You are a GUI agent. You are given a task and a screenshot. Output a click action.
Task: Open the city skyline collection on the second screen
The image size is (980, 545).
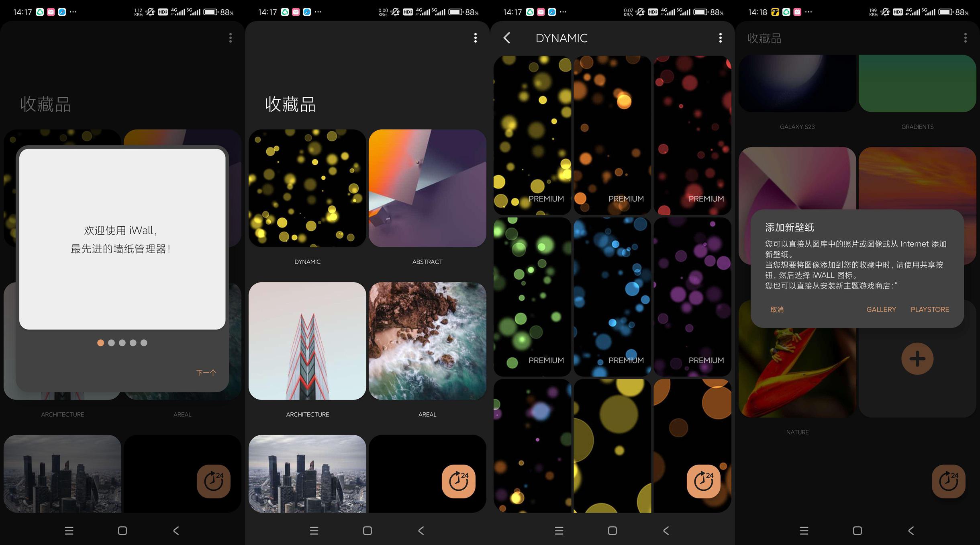point(307,473)
